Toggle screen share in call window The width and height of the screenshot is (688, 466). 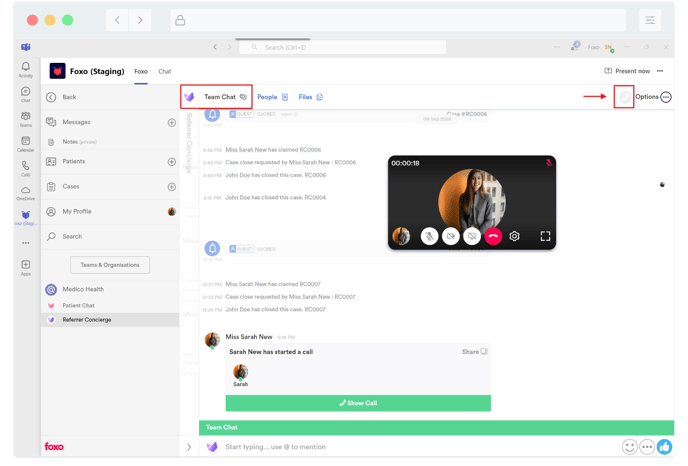[472, 236]
